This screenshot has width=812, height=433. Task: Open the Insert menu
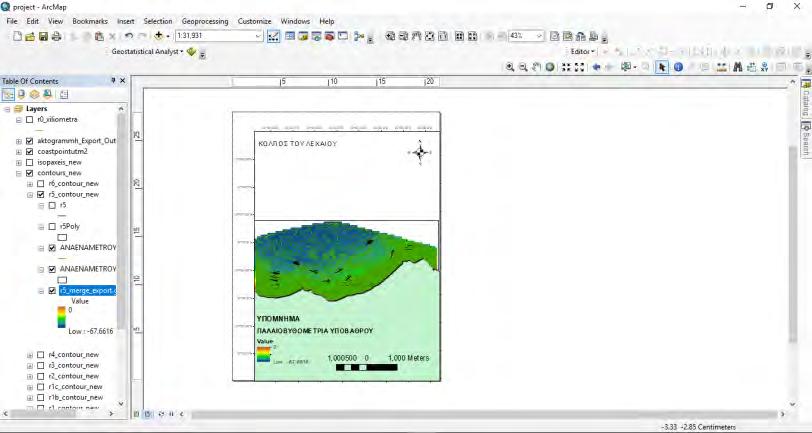[x=126, y=21]
